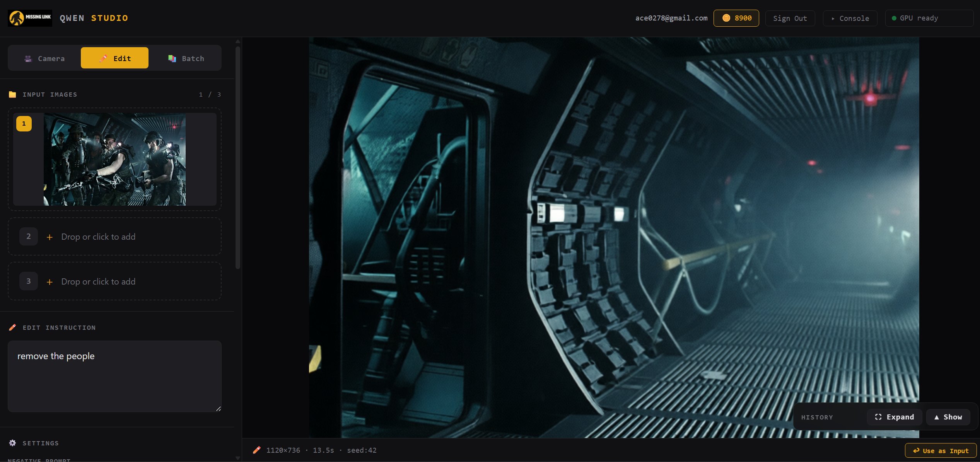Click the GPU ready status indicator
The image size is (980, 462).
[929, 18]
